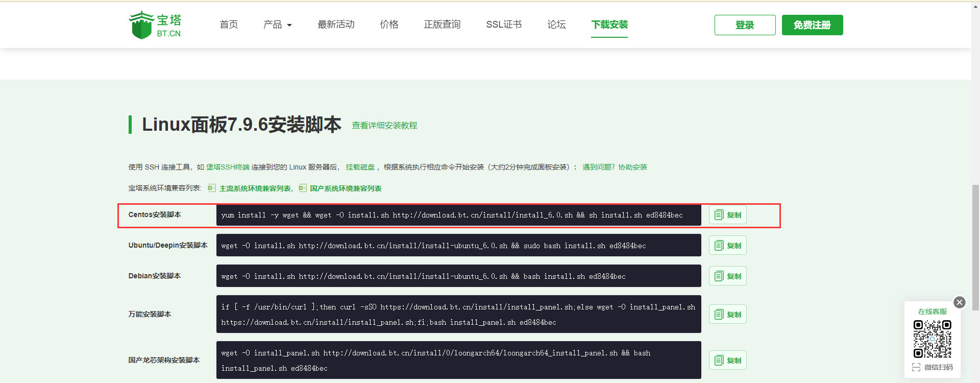Click the Centos yum install command text
This screenshot has height=383, width=980.
tap(452, 215)
